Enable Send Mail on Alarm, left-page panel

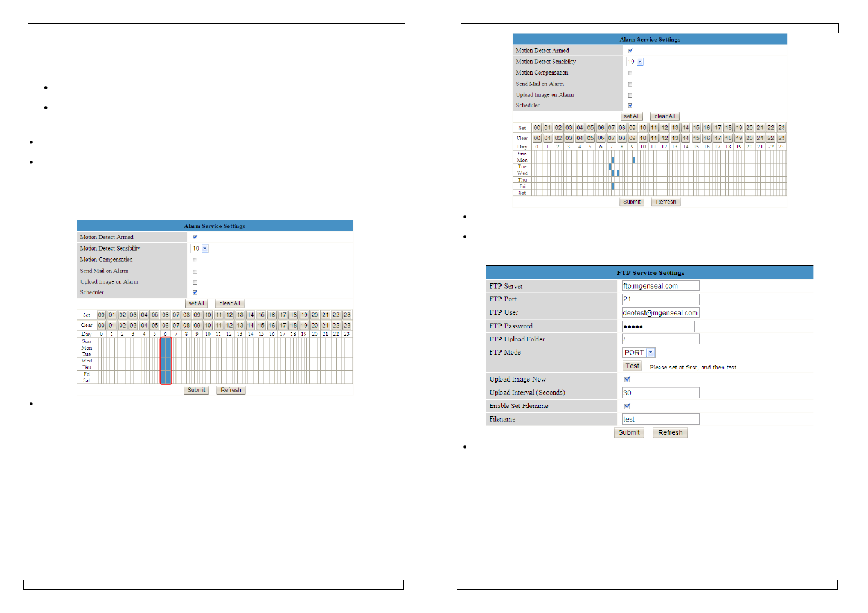[x=195, y=271]
